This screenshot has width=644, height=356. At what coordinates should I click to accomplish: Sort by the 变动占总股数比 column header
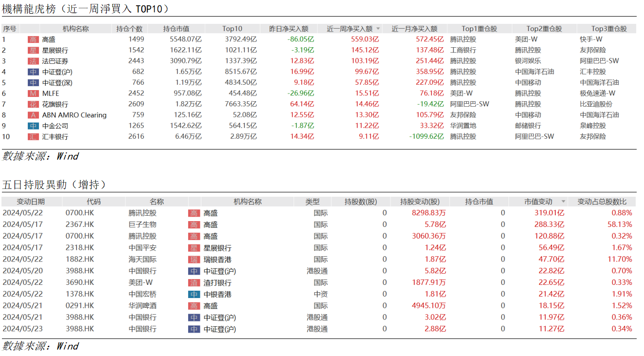(602, 202)
